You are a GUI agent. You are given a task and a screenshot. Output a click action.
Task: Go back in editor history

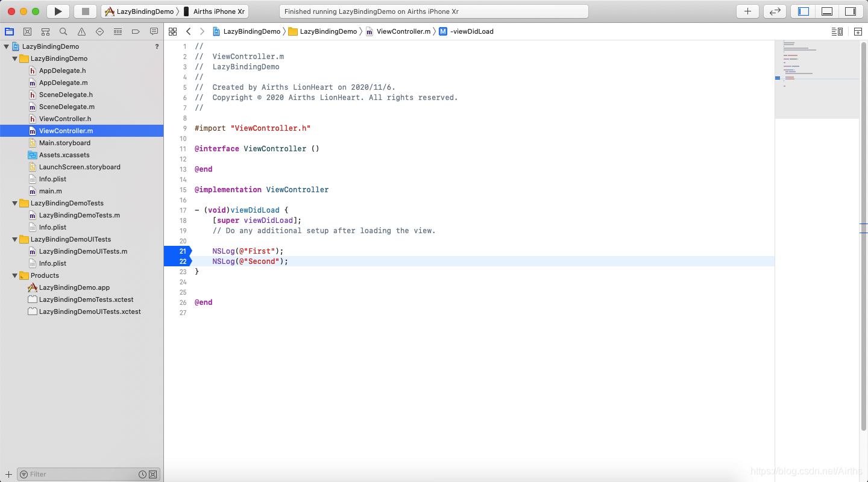point(189,31)
